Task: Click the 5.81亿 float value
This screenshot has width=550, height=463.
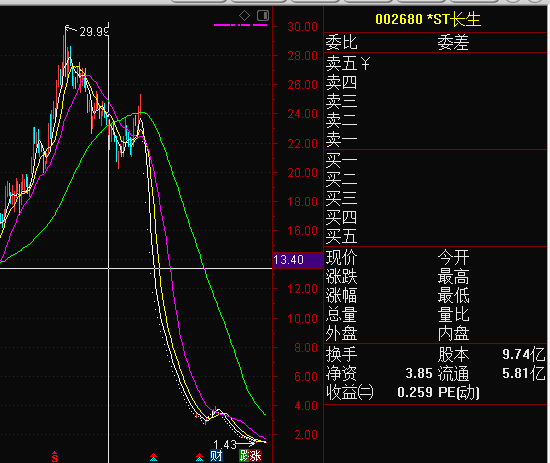Action: (x=524, y=374)
